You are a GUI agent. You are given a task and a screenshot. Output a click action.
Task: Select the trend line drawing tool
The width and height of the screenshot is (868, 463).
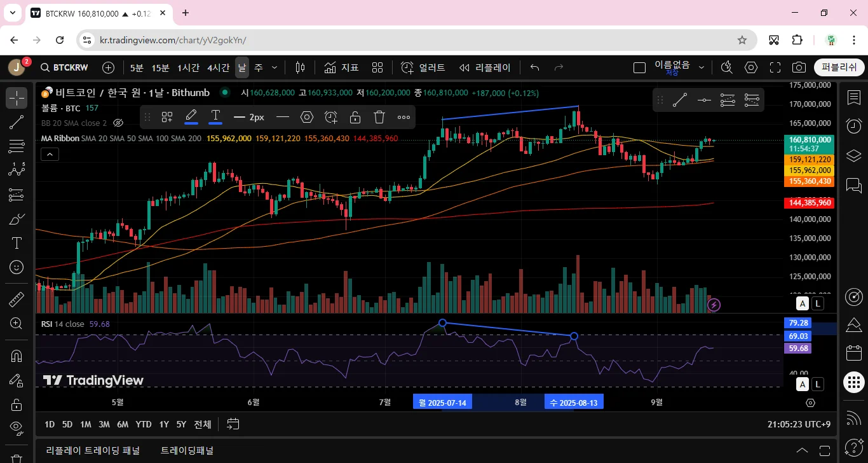[17, 122]
